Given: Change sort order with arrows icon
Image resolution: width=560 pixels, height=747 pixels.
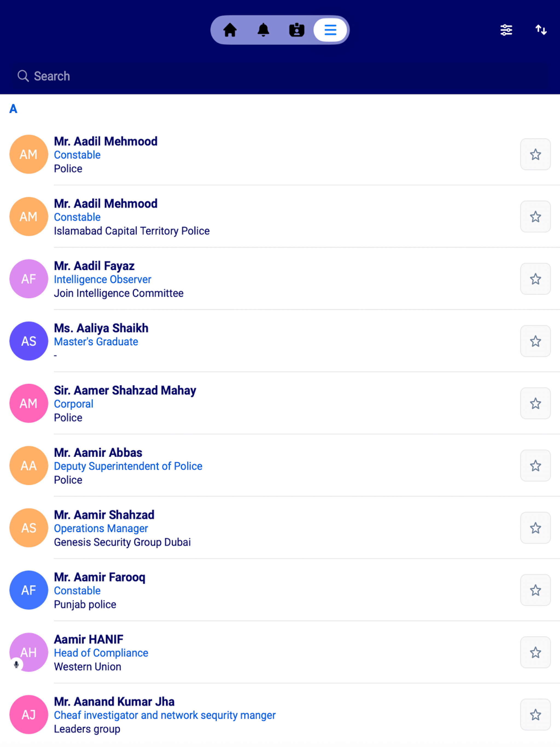Looking at the screenshot, I should tap(541, 30).
